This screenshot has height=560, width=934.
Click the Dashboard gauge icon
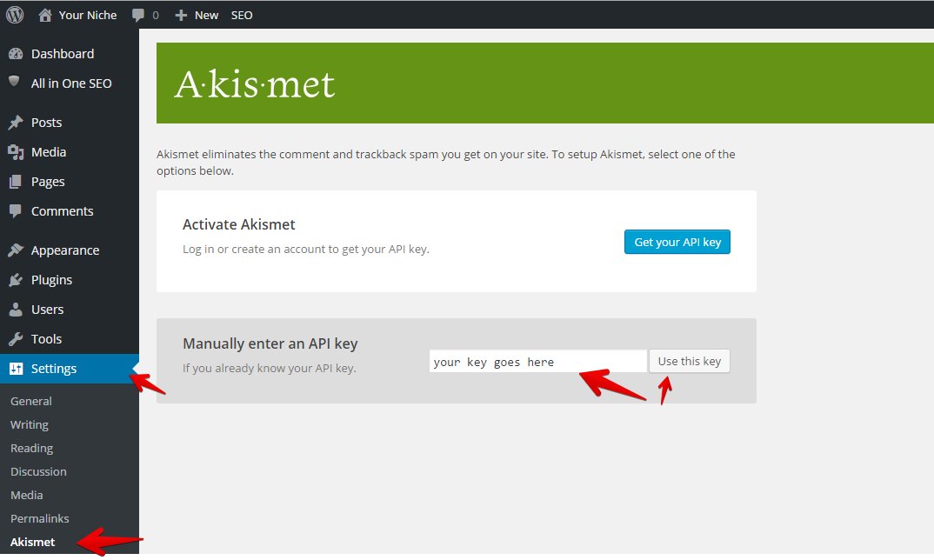(x=16, y=54)
